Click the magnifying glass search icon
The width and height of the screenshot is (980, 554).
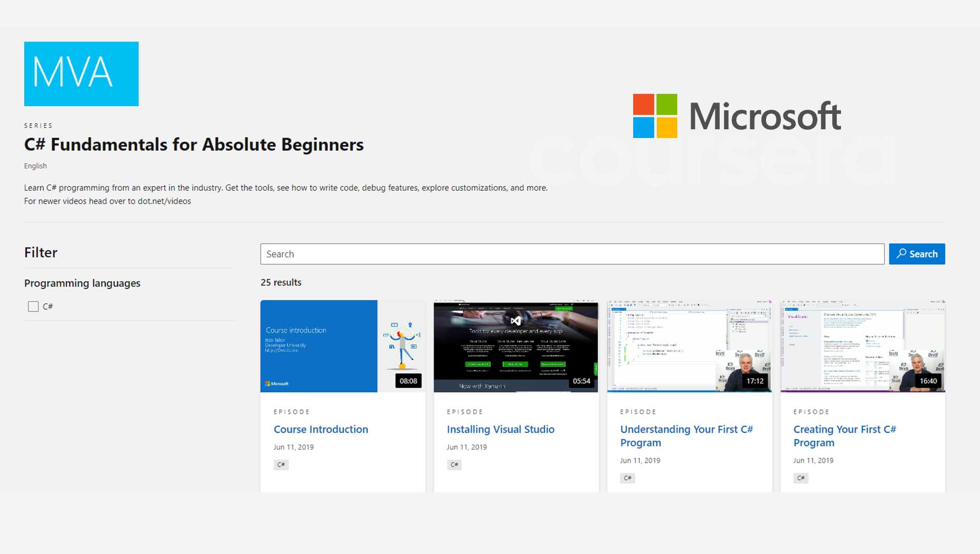[x=901, y=253]
